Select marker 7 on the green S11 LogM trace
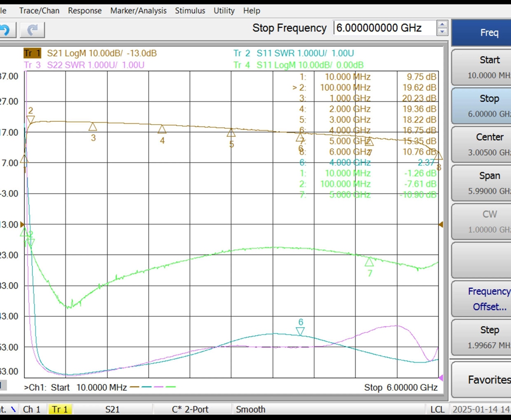The image size is (511, 420). [369, 262]
